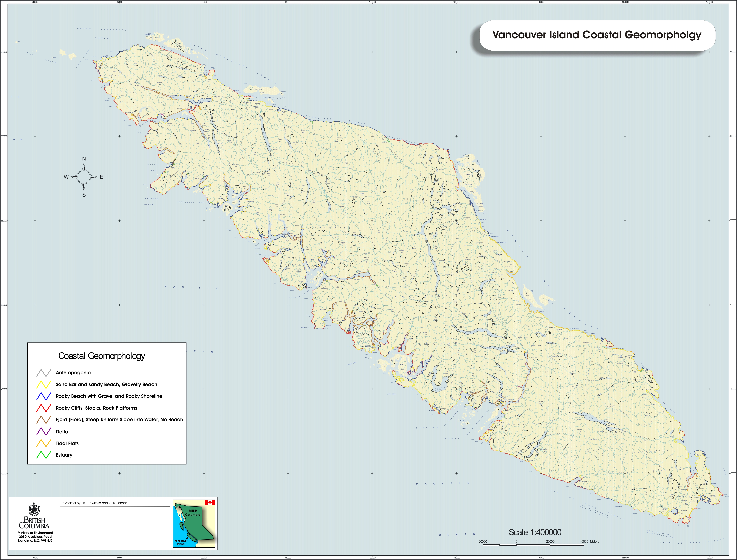This screenshot has height=560, width=737.
Task: Click the 'S' letter on the compass
Action: tap(84, 195)
